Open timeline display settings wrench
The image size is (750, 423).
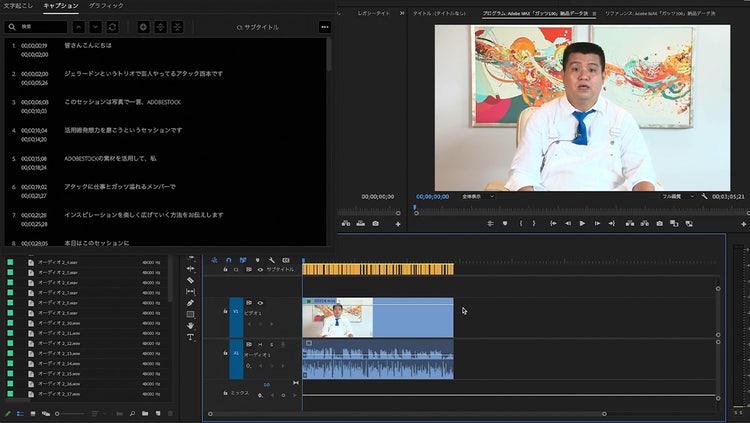click(x=272, y=260)
